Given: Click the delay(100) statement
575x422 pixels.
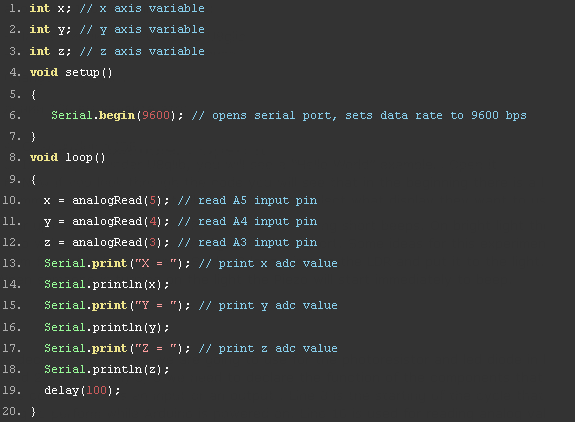Looking at the screenshot, I should 82,390.
